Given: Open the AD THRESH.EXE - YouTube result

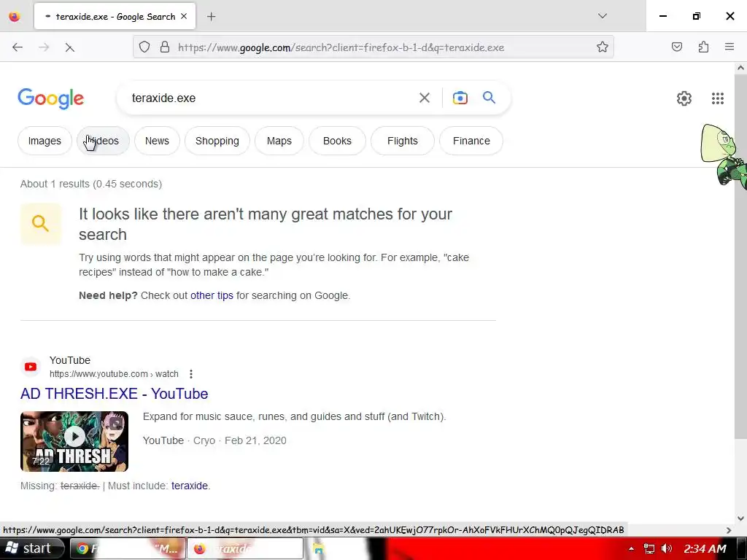Looking at the screenshot, I should [x=115, y=394].
